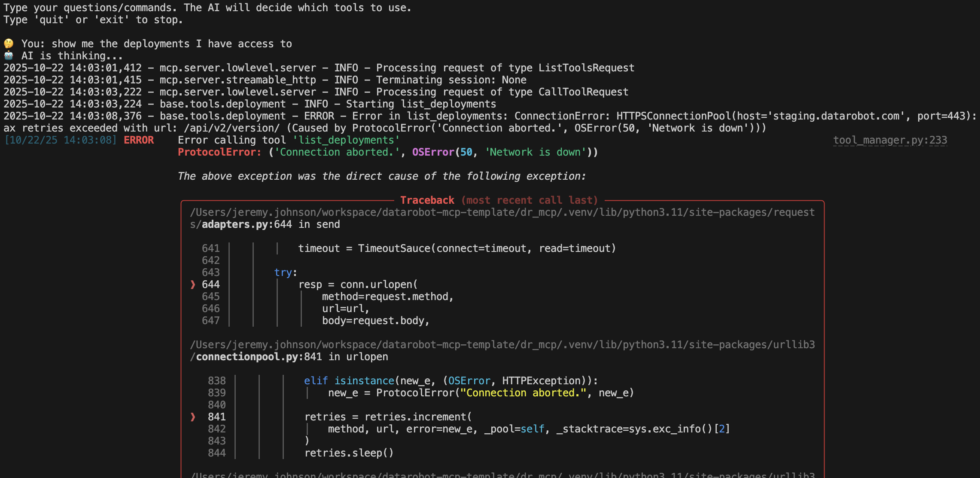Viewport: 980px width, 478px height.
Task: Click the 'elif isinstance(new_e, (OSError, HTTPException)):' line
Action: [x=451, y=381]
